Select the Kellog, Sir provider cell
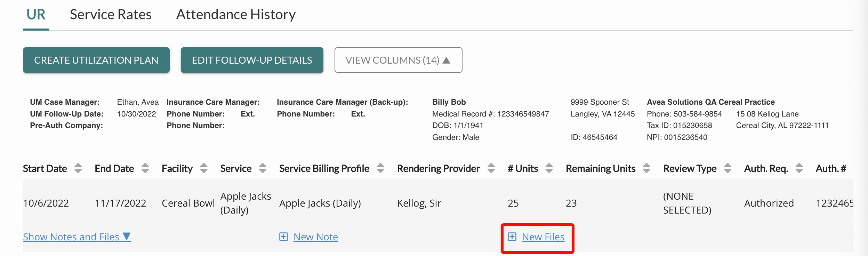This screenshot has width=868, height=256. tap(419, 203)
